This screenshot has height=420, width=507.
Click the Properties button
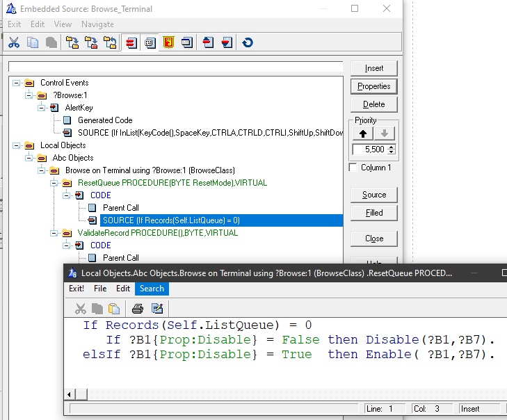[x=374, y=86]
